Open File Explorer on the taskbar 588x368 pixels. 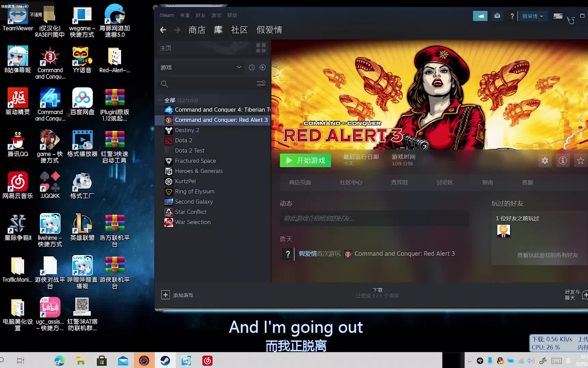tap(81, 361)
